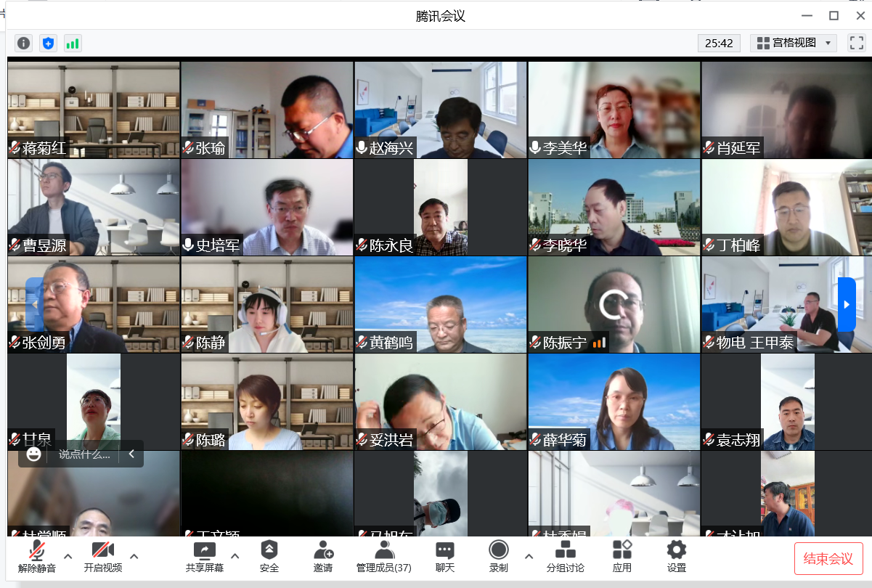Open the 应用 apps panel
The height and width of the screenshot is (588, 872).
(x=622, y=557)
